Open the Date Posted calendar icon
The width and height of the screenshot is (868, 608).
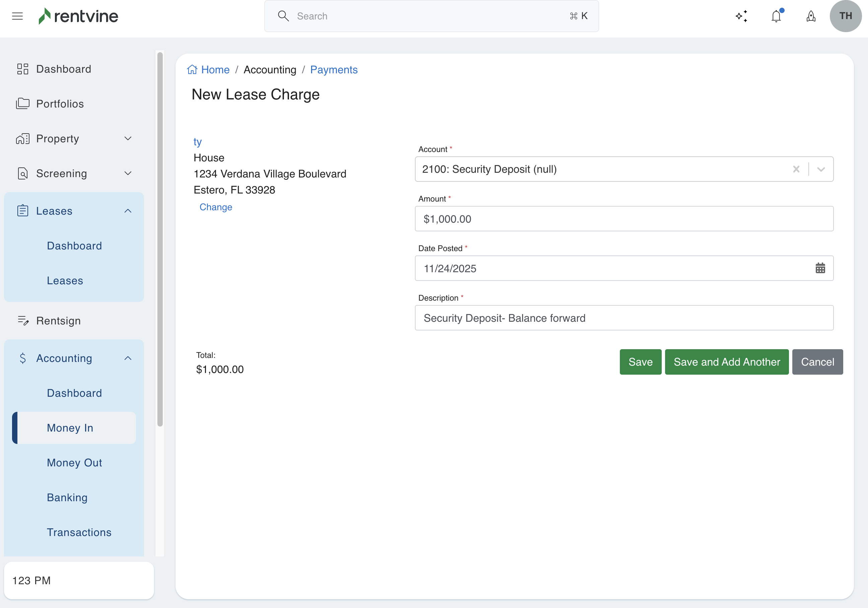tap(820, 268)
